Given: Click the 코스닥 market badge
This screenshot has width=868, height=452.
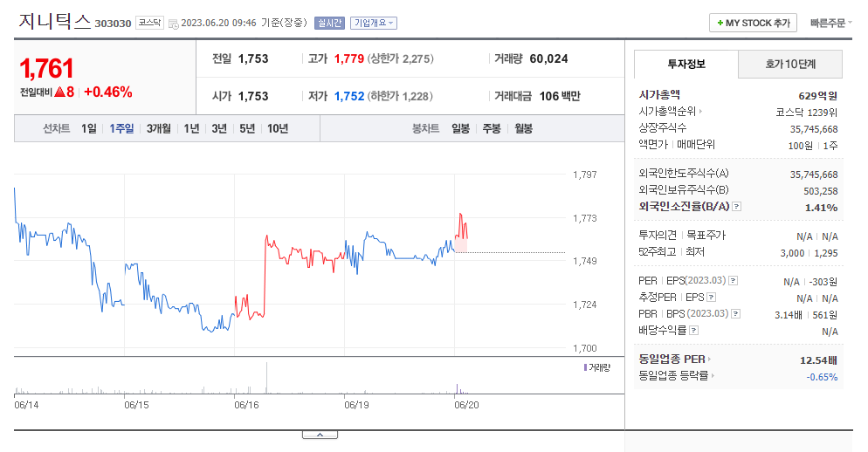Looking at the screenshot, I should (149, 23).
